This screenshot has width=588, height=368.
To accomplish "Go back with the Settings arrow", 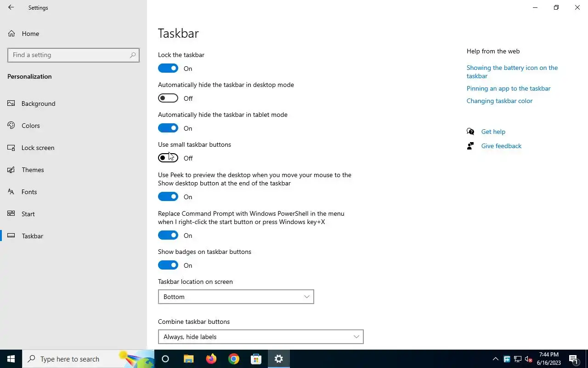I will (x=11, y=7).
